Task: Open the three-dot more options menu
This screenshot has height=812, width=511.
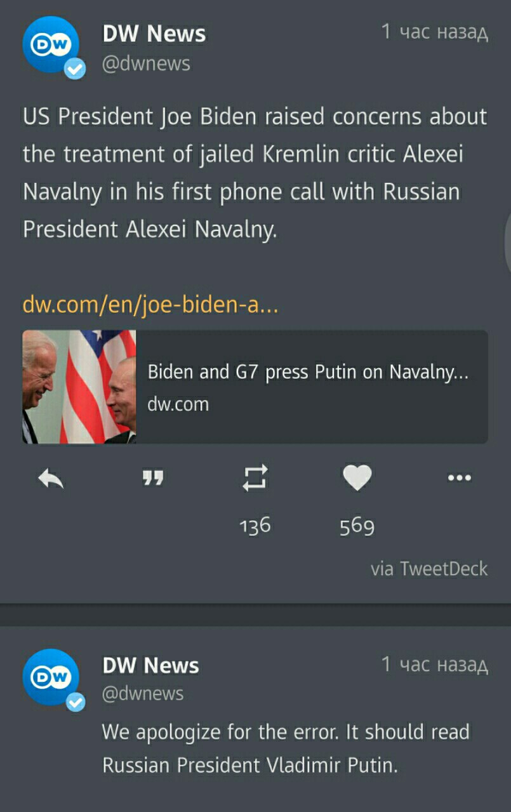Action: coord(459,477)
